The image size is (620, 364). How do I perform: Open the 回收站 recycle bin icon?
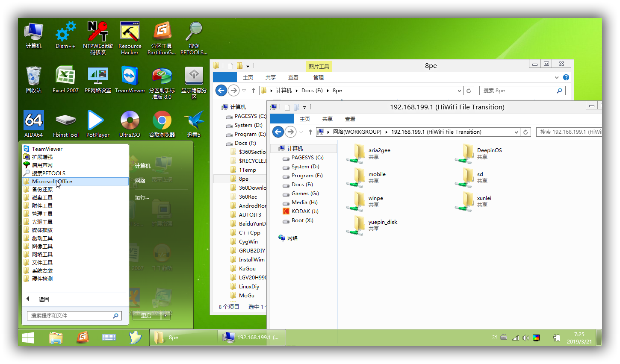33,79
